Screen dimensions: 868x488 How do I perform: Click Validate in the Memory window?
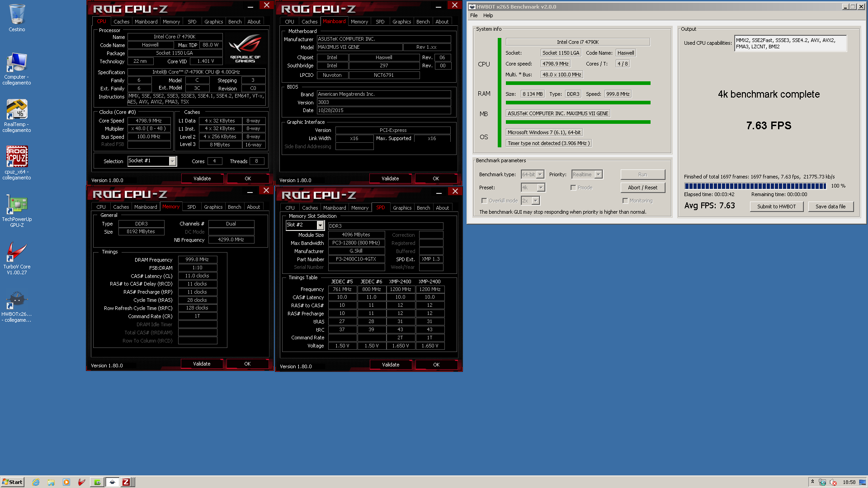[x=202, y=364]
